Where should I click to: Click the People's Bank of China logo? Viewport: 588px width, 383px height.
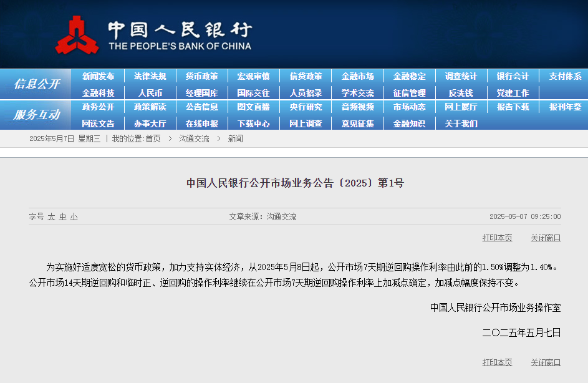click(x=76, y=36)
